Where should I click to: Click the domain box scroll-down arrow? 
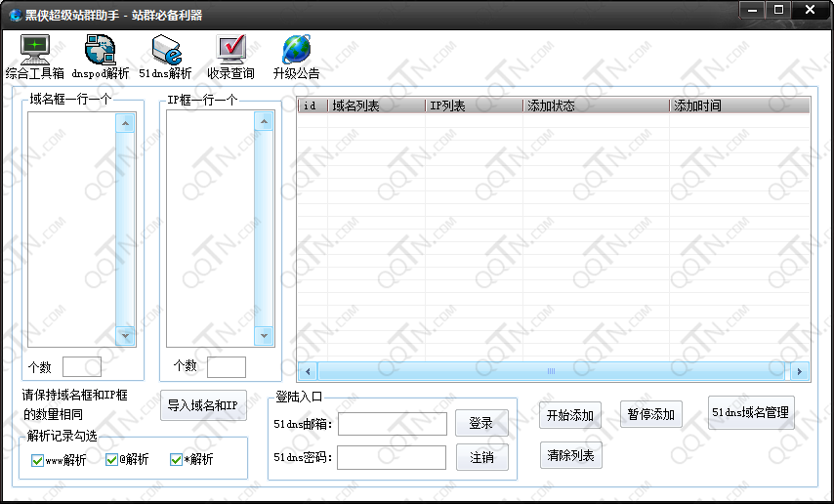coord(125,335)
